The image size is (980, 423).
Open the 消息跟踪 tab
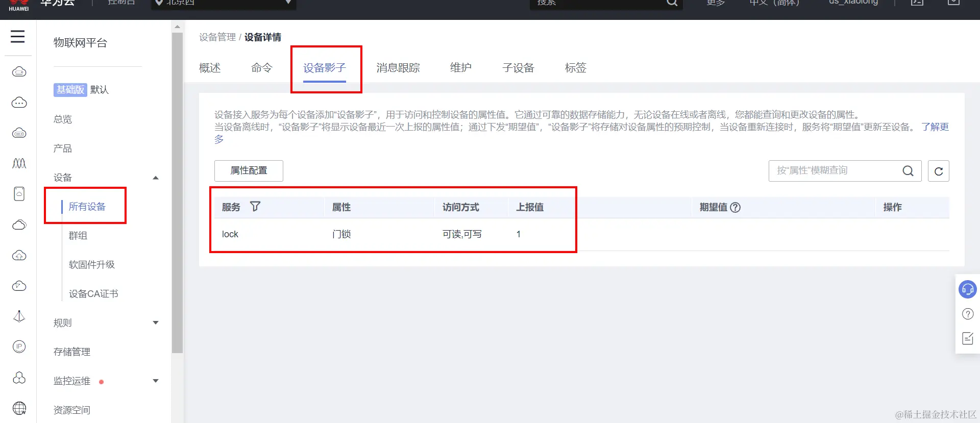[x=398, y=68]
